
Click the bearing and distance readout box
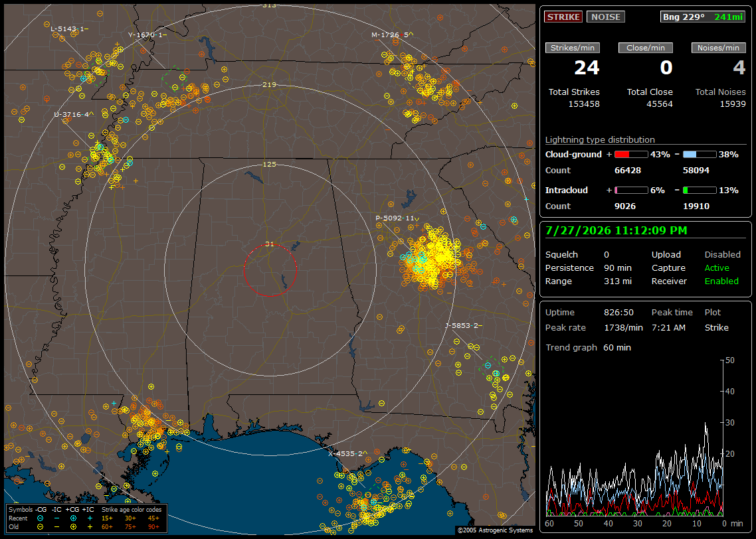[703, 17]
